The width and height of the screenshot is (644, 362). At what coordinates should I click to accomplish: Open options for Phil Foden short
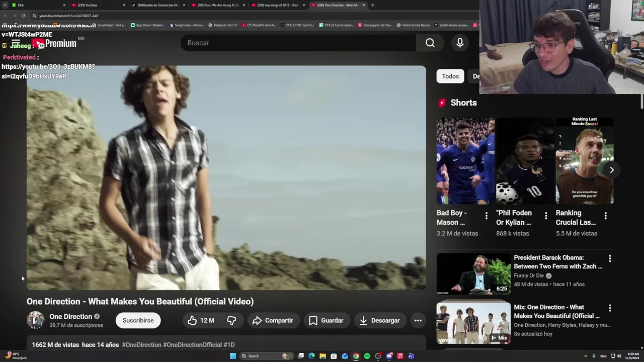[546, 216]
